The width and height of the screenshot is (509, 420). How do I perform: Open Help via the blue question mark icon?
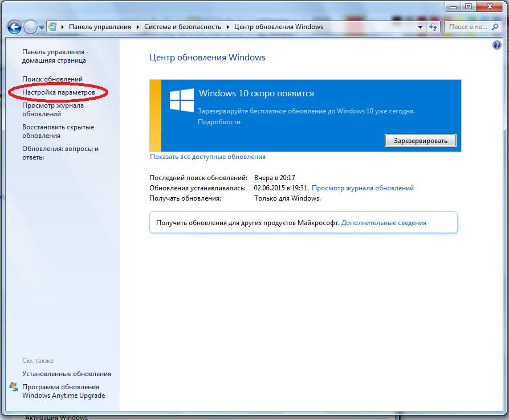click(x=496, y=45)
